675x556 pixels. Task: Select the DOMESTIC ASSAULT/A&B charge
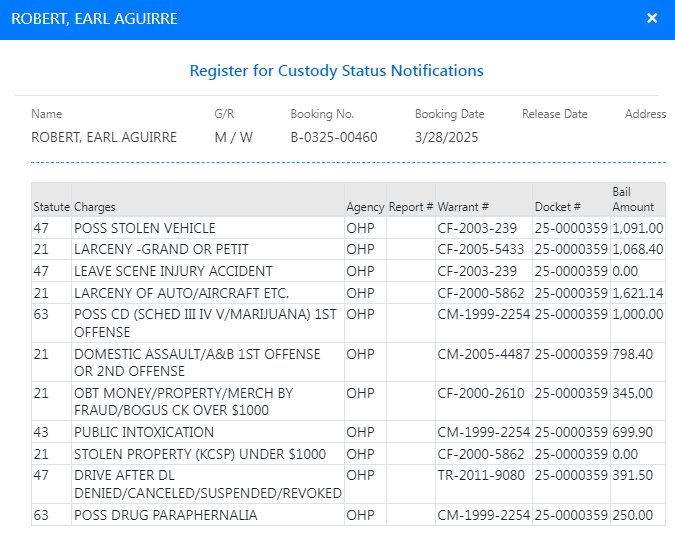(197, 362)
